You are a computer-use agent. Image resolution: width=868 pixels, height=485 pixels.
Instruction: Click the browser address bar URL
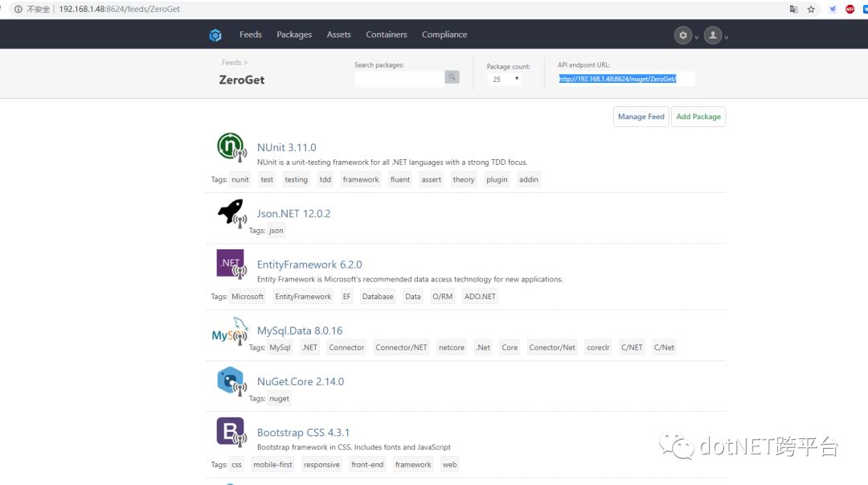click(x=120, y=9)
